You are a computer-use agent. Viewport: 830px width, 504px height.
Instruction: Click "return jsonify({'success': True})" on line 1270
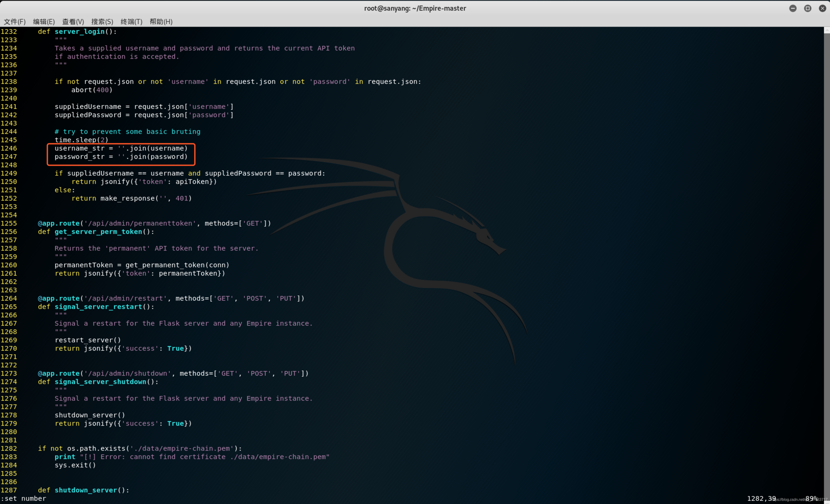click(123, 348)
